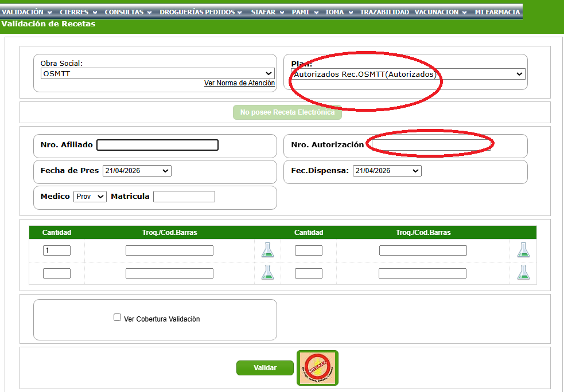
Task: Click No posee Receta Electrónica button
Action: [287, 112]
